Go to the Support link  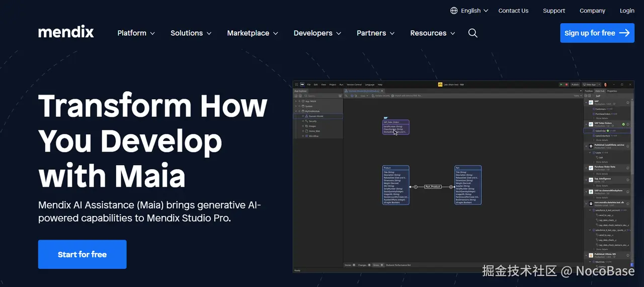click(554, 11)
